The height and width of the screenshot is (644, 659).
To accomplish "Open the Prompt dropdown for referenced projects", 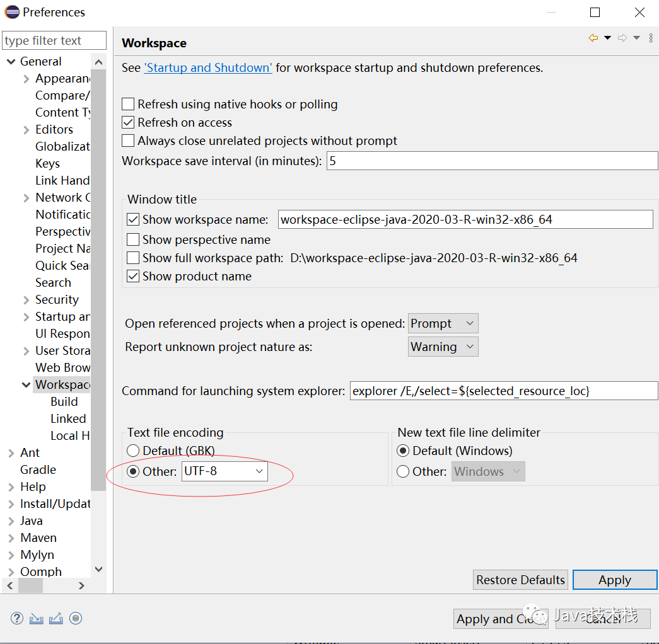I will tap(443, 324).
